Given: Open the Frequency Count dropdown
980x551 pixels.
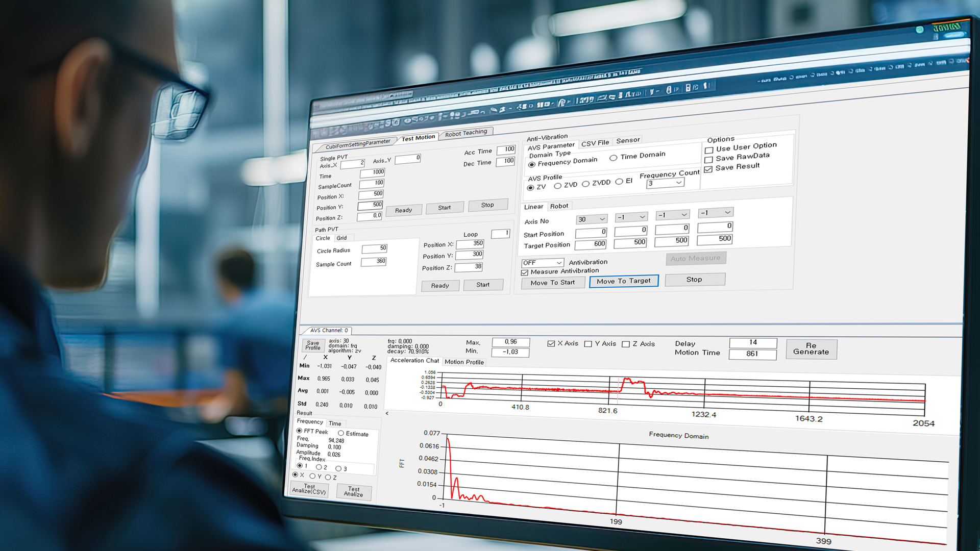Looking at the screenshot, I should coord(665,183).
